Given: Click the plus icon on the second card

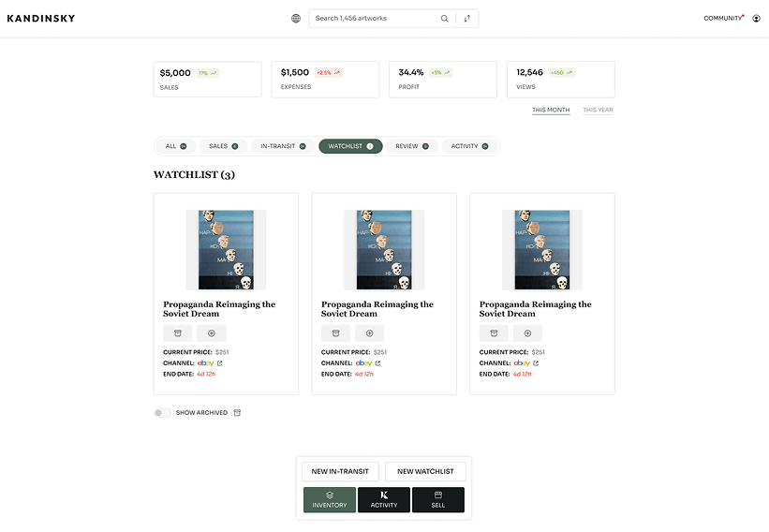Looking at the screenshot, I should [369, 333].
